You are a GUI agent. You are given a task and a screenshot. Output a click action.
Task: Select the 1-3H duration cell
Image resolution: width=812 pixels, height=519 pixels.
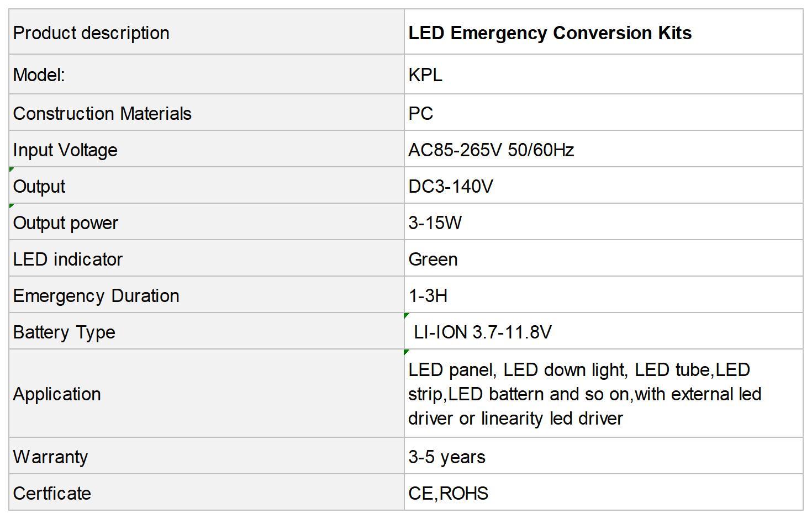[603, 295]
